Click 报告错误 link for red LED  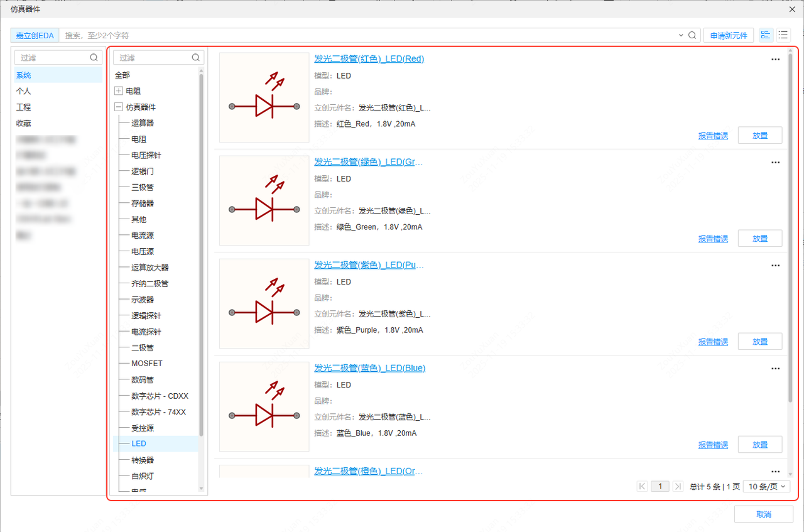pos(713,136)
